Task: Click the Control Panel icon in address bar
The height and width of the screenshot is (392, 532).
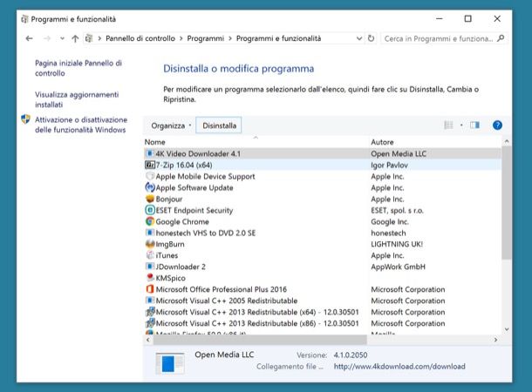Action: [x=89, y=38]
